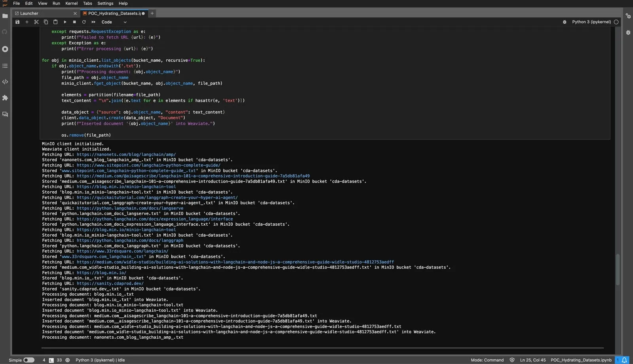Open notifications with the bell icon
The height and width of the screenshot is (364, 633).
(x=624, y=360)
